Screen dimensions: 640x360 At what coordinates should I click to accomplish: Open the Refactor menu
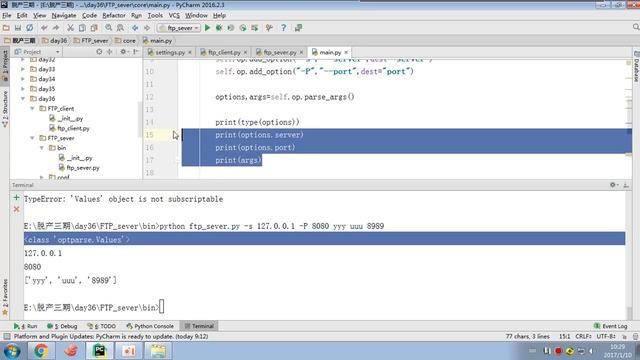[x=114, y=16]
